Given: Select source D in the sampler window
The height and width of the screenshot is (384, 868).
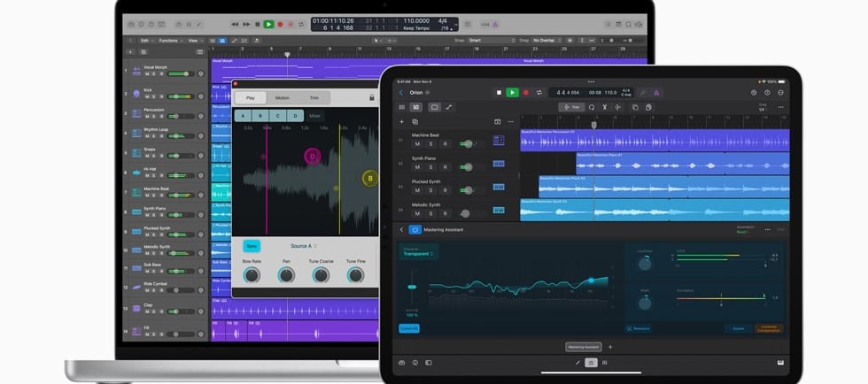Looking at the screenshot, I should pyautogui.click(x=296, y=116).
